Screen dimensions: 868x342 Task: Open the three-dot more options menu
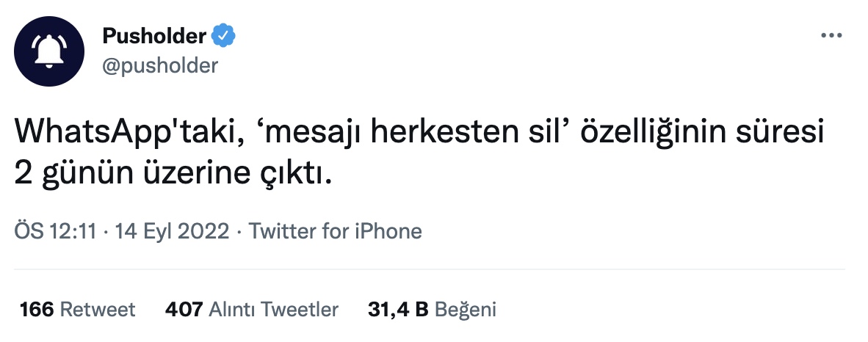pos(831,36)
